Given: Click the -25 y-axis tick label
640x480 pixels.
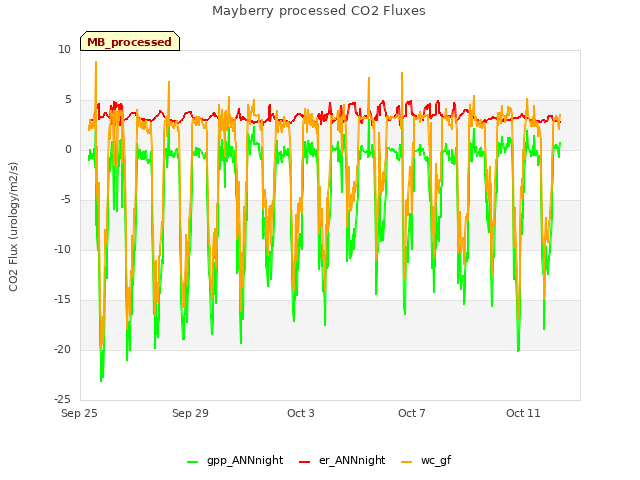Looking at the screenshot, I should [x=63, y=399].
